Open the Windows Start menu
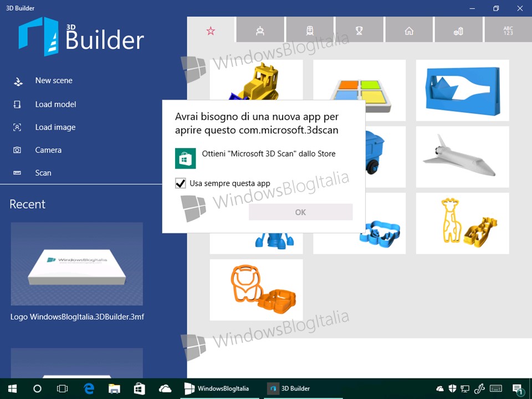The image size is (532, 399). pyautogui.click(x=13, y=389)
